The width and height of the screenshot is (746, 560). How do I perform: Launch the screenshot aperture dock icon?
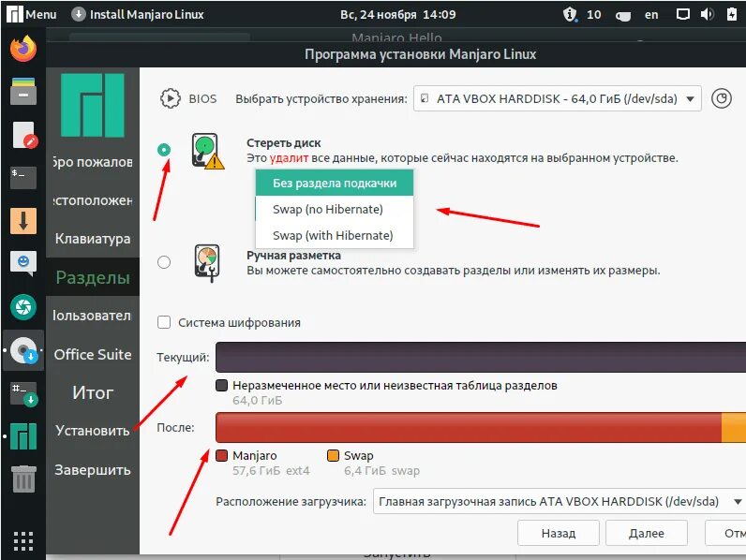pos(23,307)
